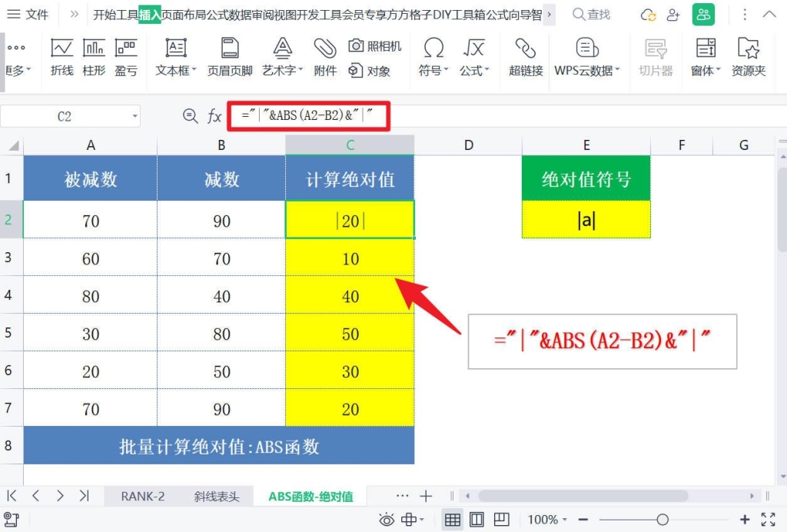Switch to the RANK-2 sheet tab
This screenshot has width=787, height=532.
(x=142, y=496)
